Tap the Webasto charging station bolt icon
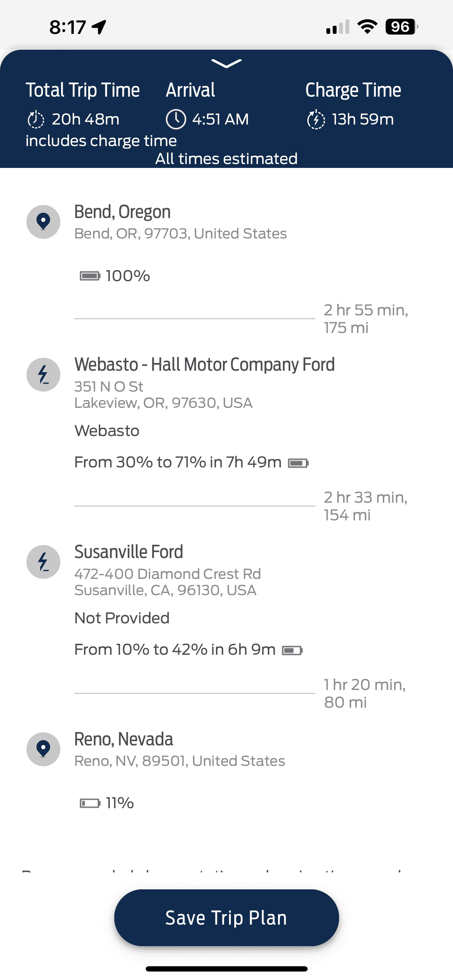The width and height of the screenshot is (453, 980). tap(43, 374)
